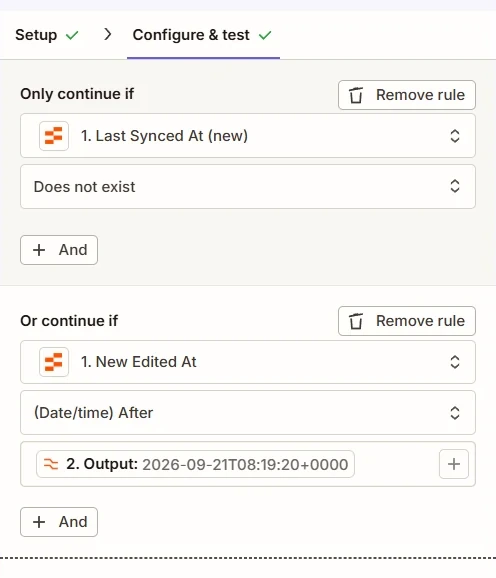This screenshot has height=578, width=496.
Task: Open the 'Last Synced At (new)' field dropdown
Action: [x=248, y=136]
